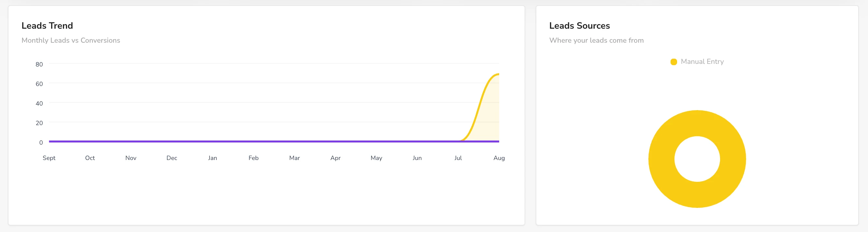Toggle the Manual Entry legend item
The image size is (868, 232).
click(697, 62)
